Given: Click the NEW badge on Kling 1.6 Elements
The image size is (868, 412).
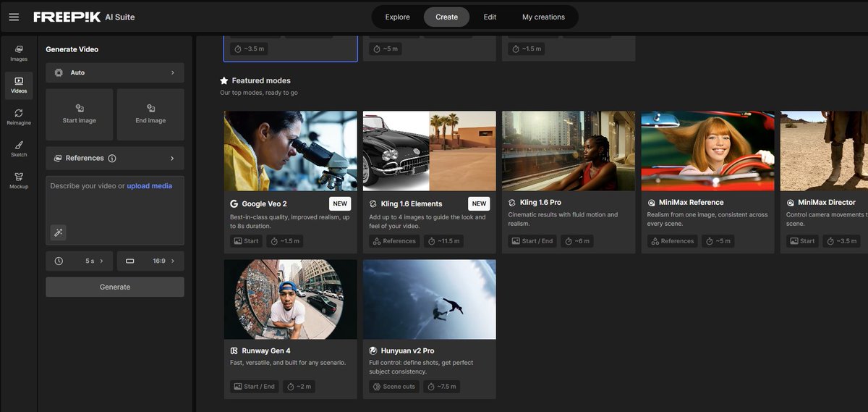Looking at the screenshot, I should [x=479, y=203].
